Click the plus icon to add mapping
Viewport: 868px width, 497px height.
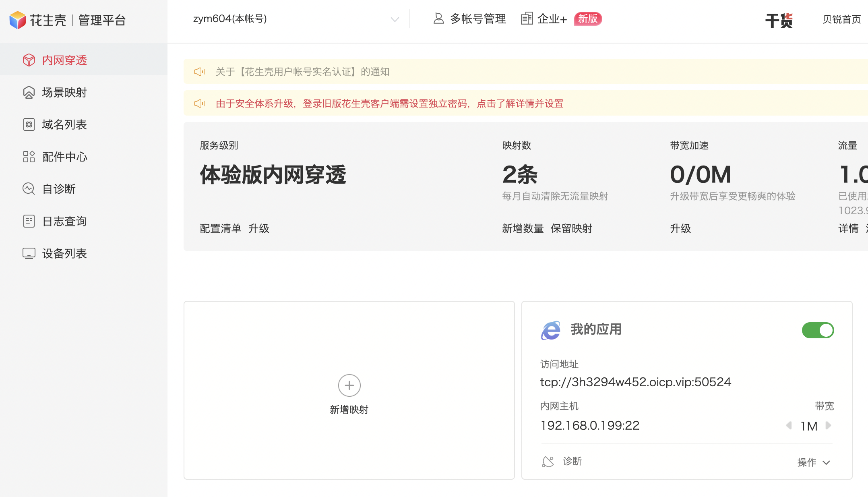(349, 385)
